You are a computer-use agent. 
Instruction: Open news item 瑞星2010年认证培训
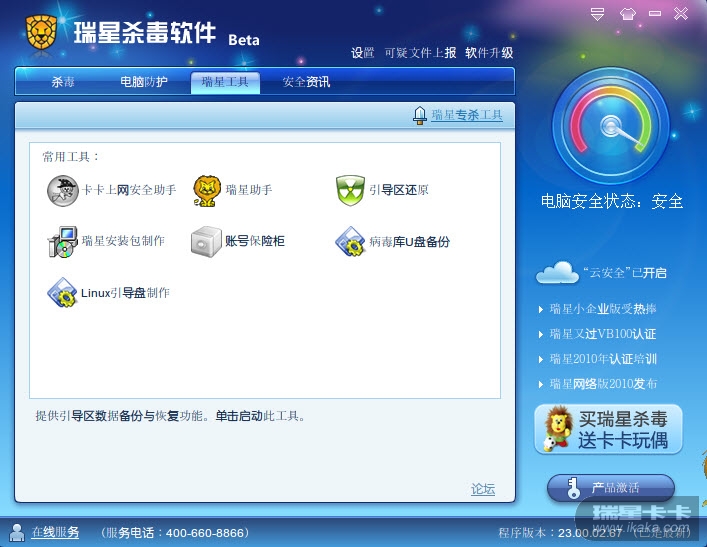pyautogui.click(x=603, y=359)
